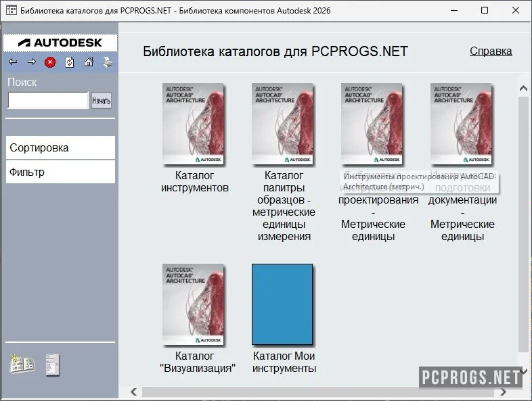This screenshot has height=401, width=532.
Task: Click the new catalog book icon
Action: (x=22, y=364)
